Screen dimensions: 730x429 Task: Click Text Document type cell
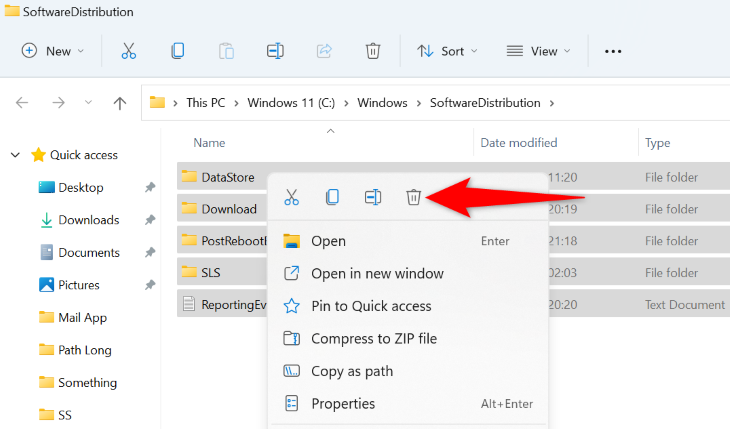(684, 305)
